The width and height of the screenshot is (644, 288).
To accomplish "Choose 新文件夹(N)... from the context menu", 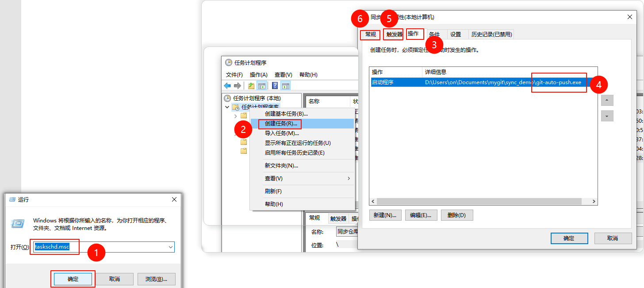I will click(x=303, y=166).
